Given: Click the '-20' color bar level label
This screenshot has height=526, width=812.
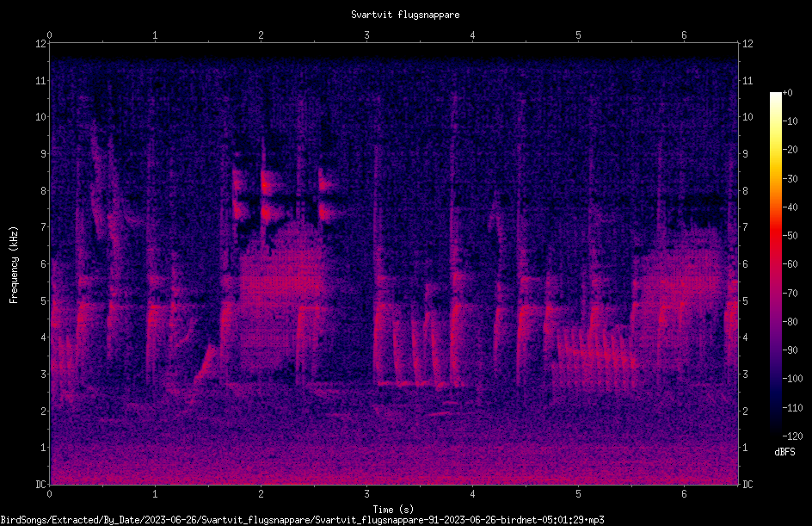Looking at the screenshot, I should (790, 150).
